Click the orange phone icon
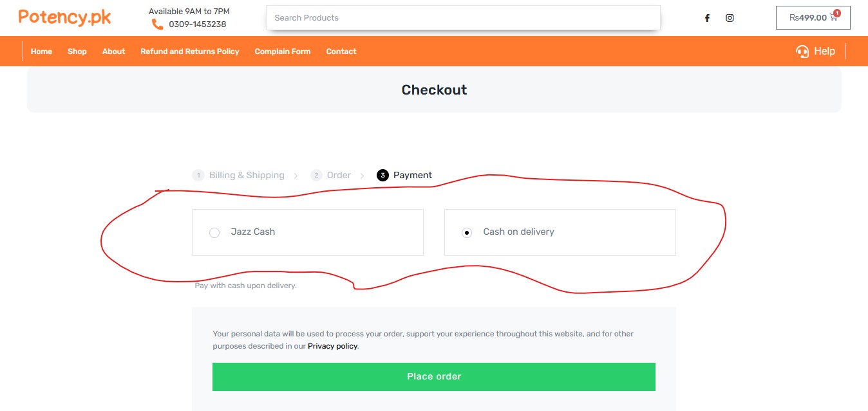The height and width of the screenshot is (411, 868). click(157, 24)
